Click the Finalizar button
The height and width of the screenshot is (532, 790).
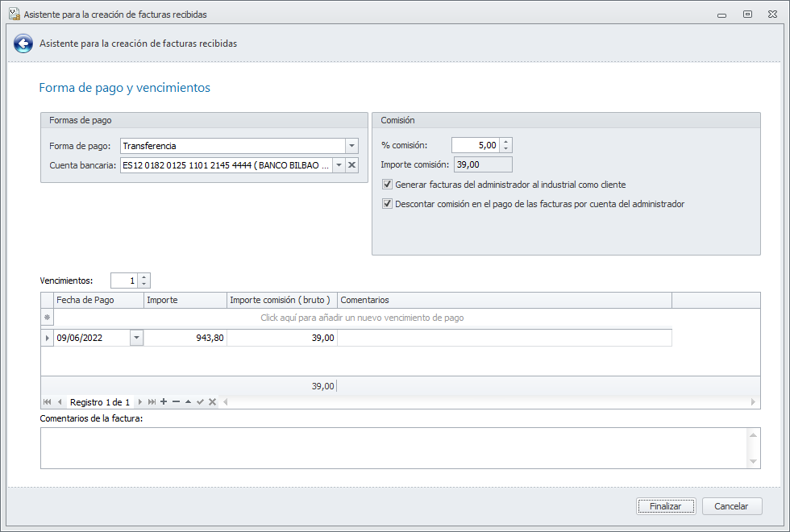click(x=666, y=506)
